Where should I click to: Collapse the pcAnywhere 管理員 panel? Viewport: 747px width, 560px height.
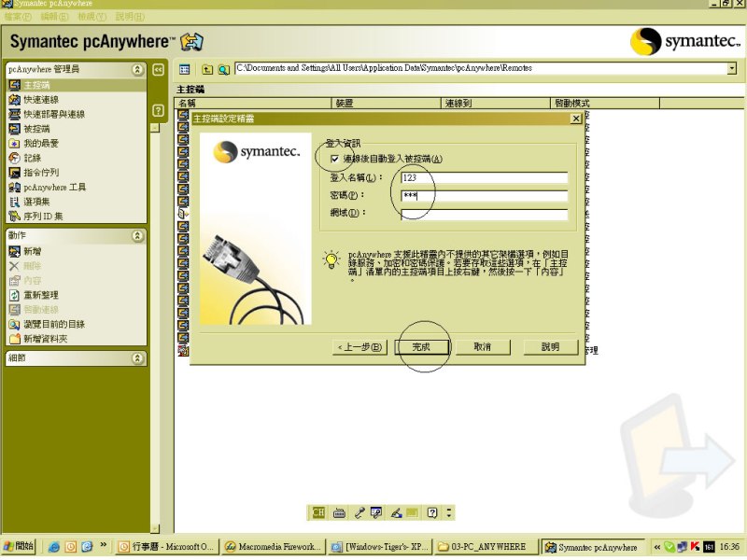click(x=137, y=69)
